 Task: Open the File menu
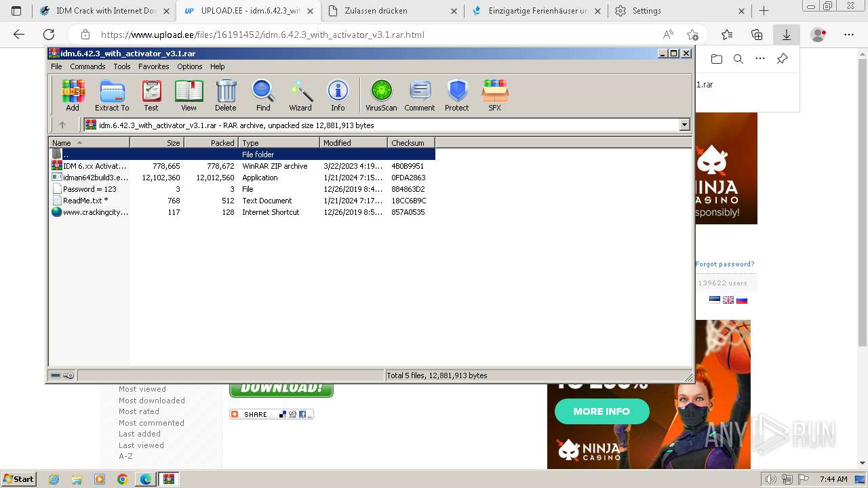(56, 66)
